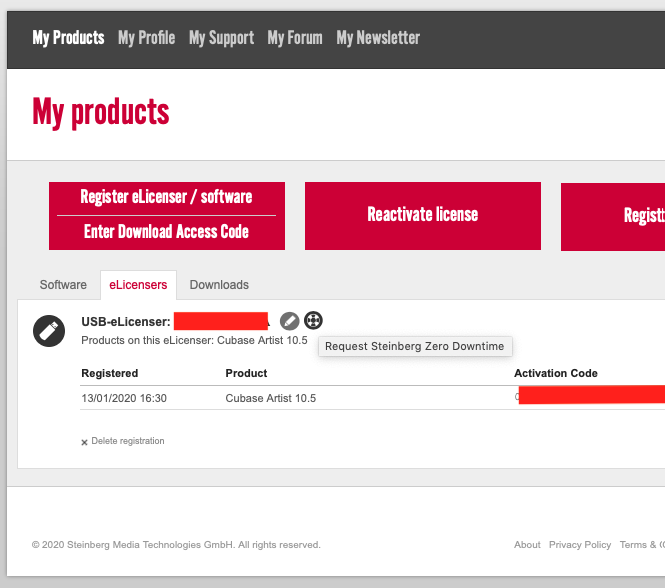Click the pencil edit eLicenser icon

[290, 321]
